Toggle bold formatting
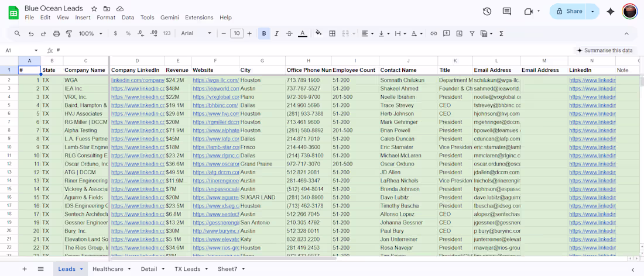Image resolution: width=644 pixels, height=276 pixels. point(264,34)
